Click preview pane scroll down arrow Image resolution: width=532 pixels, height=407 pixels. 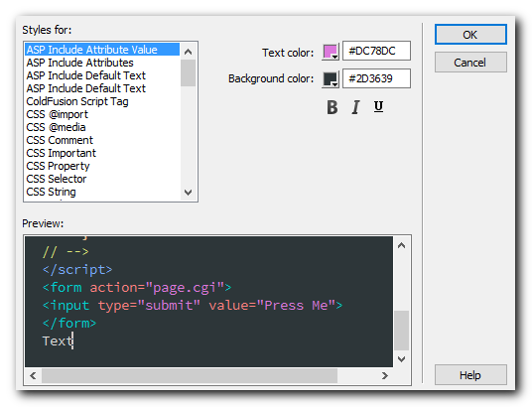click(x=401, y=358)
